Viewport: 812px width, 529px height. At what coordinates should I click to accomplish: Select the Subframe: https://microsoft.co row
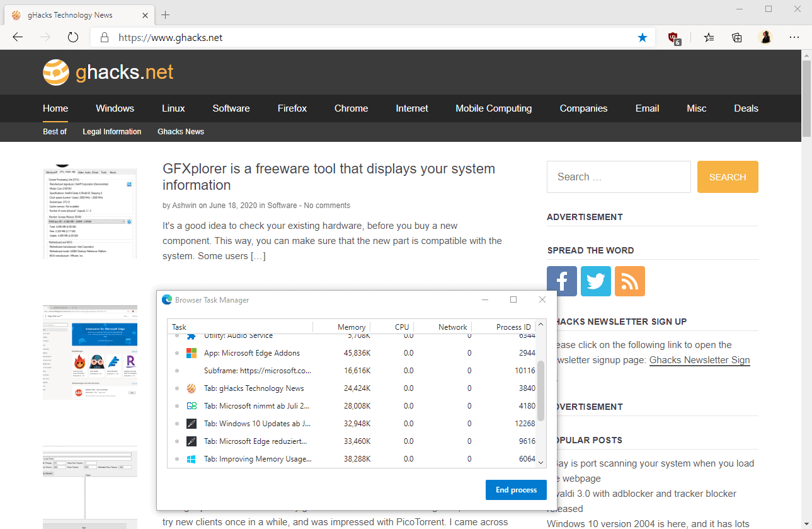[x=352, y=371]
